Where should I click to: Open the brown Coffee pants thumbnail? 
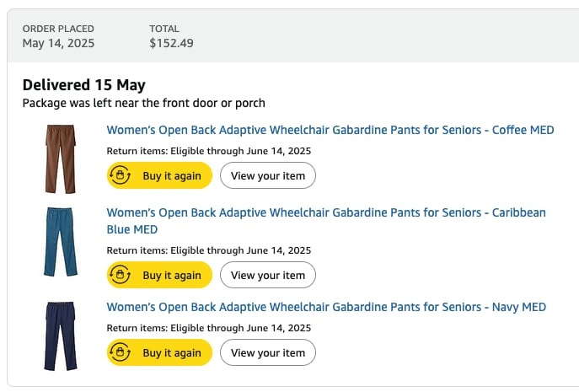point(60,158)
